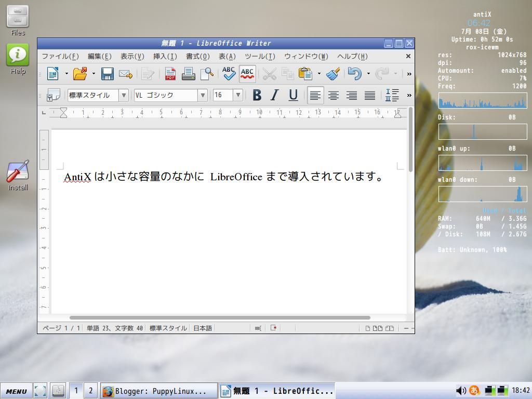Click the Cut scissors icon
The width and height of the screenshot is (532, 399).
pos(270,74)
